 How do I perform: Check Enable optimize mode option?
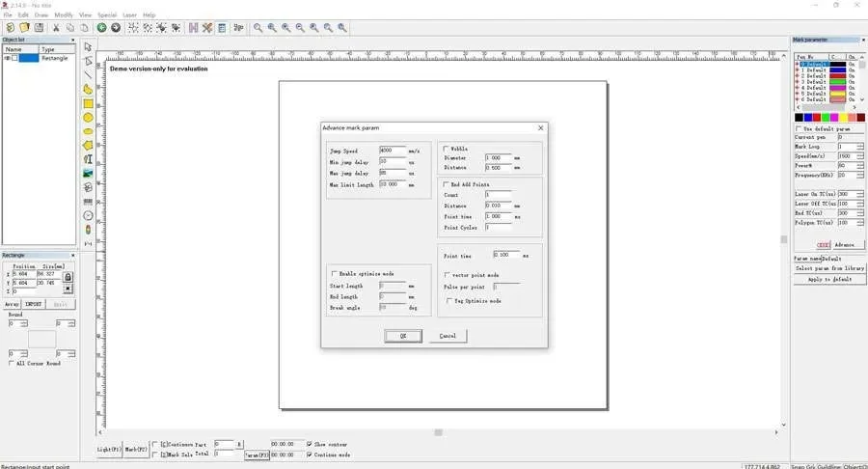click(x=334, y=274)
